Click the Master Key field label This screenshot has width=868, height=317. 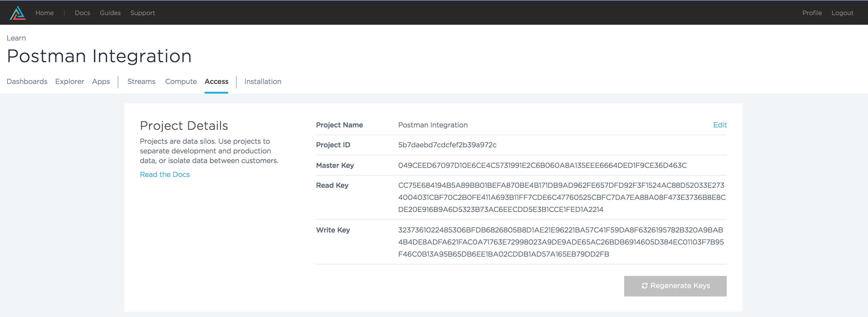335,165
